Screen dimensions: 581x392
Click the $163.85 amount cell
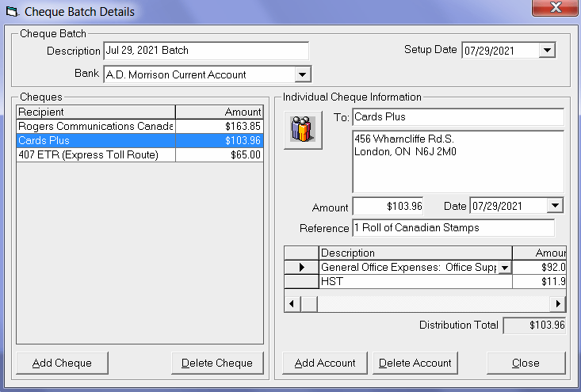coord(220,126)
